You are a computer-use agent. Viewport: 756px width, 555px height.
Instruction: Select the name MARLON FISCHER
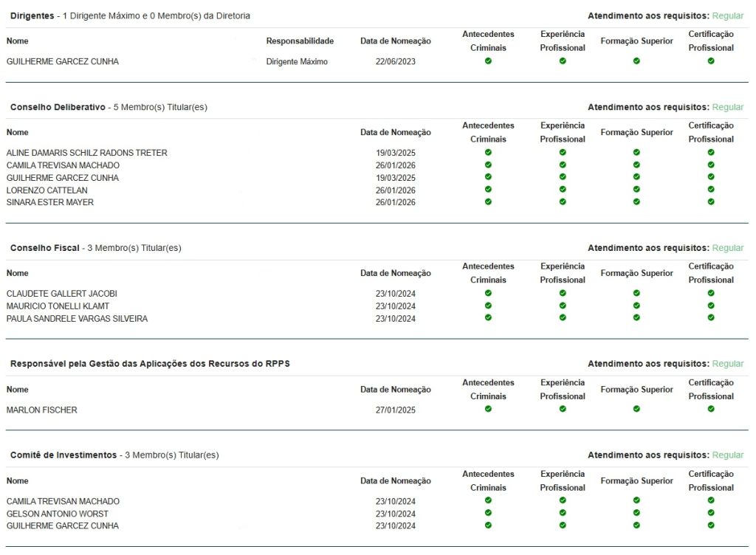tap(41, 410)
